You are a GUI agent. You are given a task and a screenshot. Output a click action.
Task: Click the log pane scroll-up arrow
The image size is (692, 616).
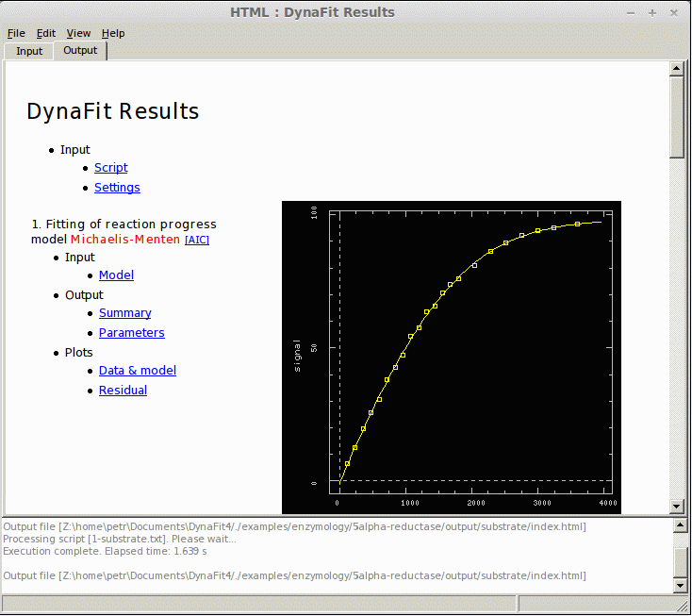pos(680,525)
